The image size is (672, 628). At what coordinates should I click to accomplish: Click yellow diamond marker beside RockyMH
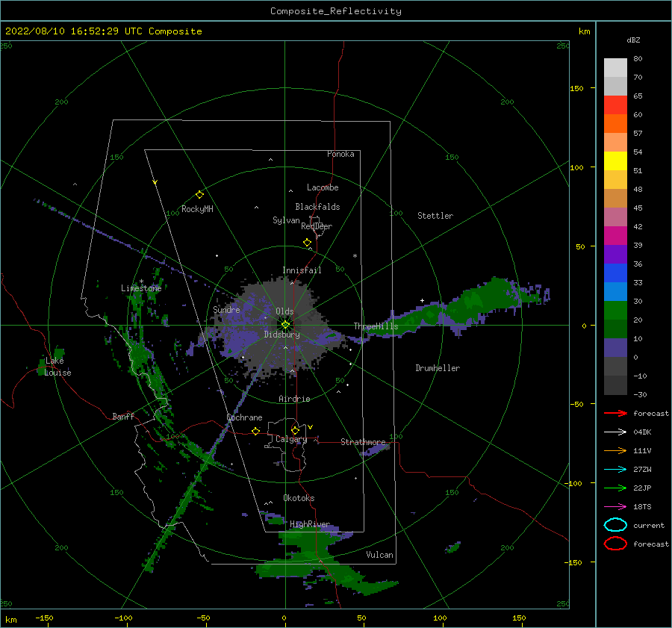tap(199, 195)
